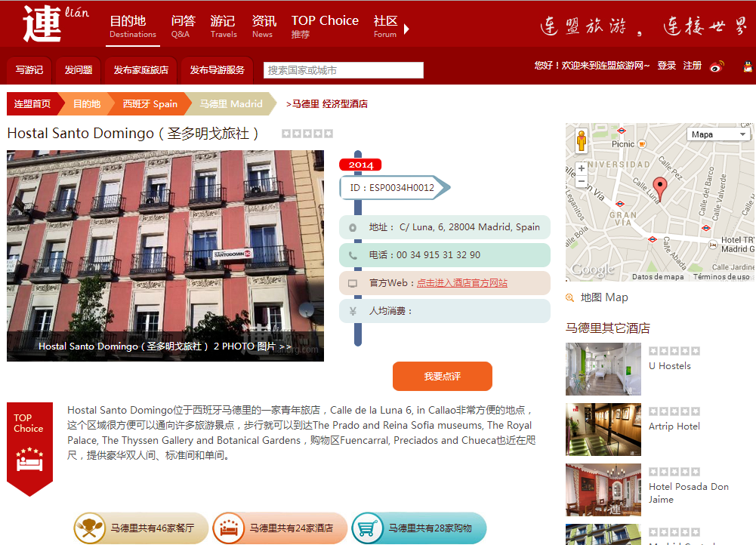Open the QQ penguin login icon

tap(748, 66)
